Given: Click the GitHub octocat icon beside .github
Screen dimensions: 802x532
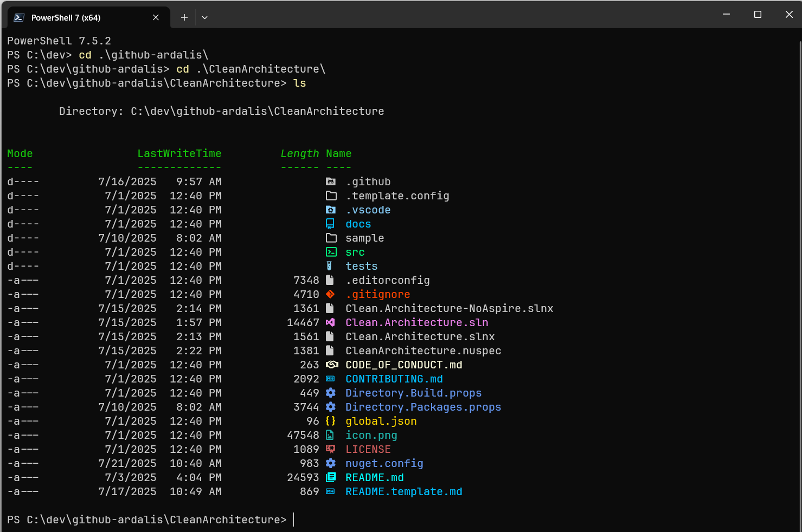Looking at the screenshot, I should pos(331,181).
